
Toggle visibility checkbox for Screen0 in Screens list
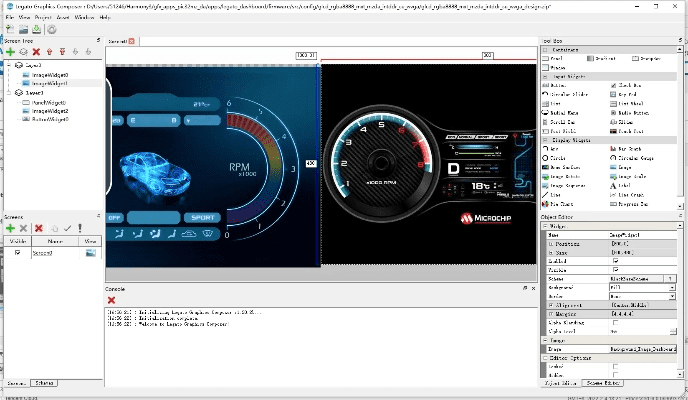point(18,253)
